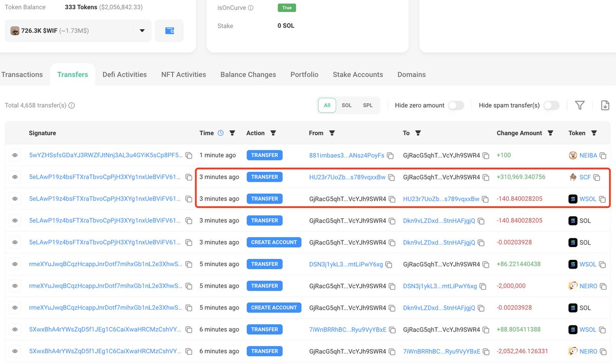The height and width of the screenshot is (364, 616).
Task: Sort transfers using the Time clock icon
Action: [221, 133]
